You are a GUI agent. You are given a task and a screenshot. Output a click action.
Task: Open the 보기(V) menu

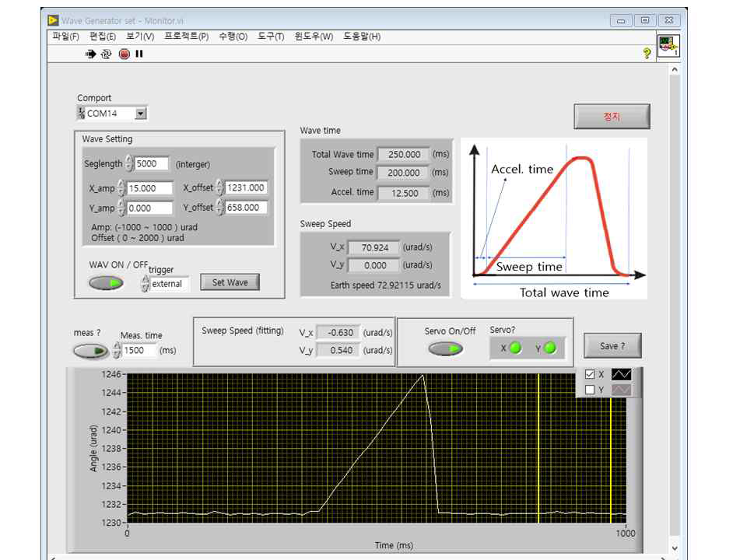[140, 37]
